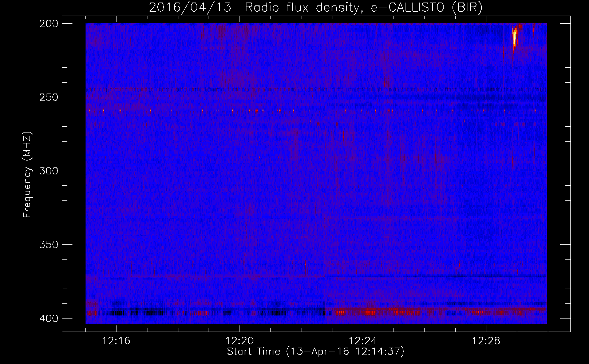589x364 pixels.
Task: Click the 400 frequency tick label
Action: coord(49,318)
